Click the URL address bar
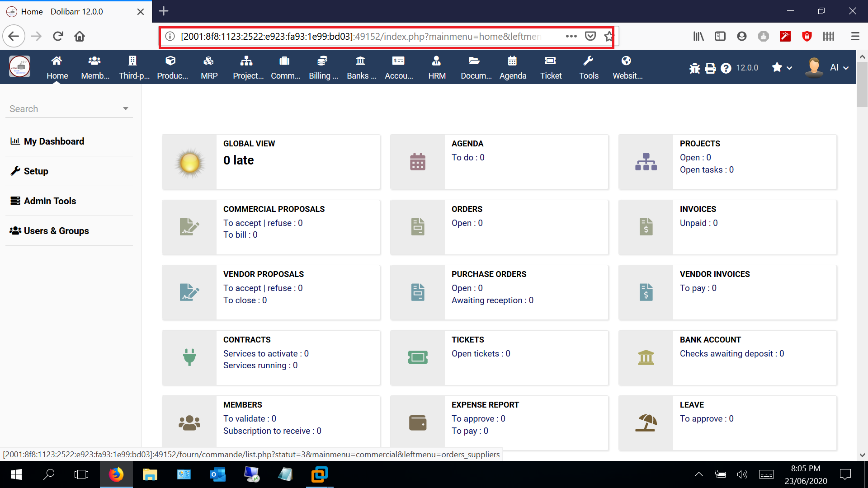Image resolution: width=868 pixels, height=488 pixels. (362, 36)
